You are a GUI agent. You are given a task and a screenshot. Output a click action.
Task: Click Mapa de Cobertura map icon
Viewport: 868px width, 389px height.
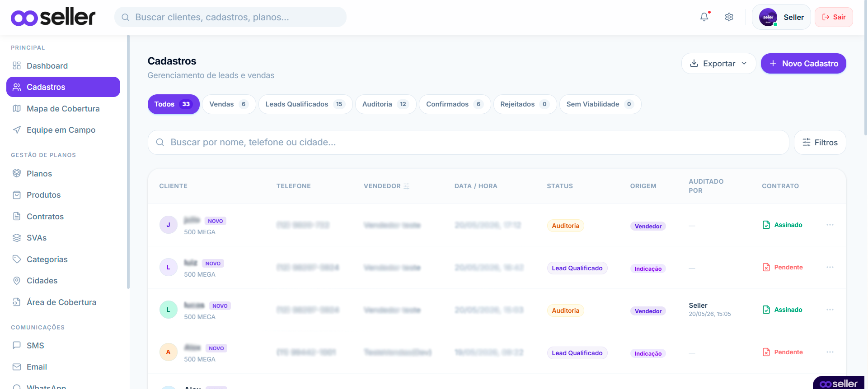pos(17,108)
